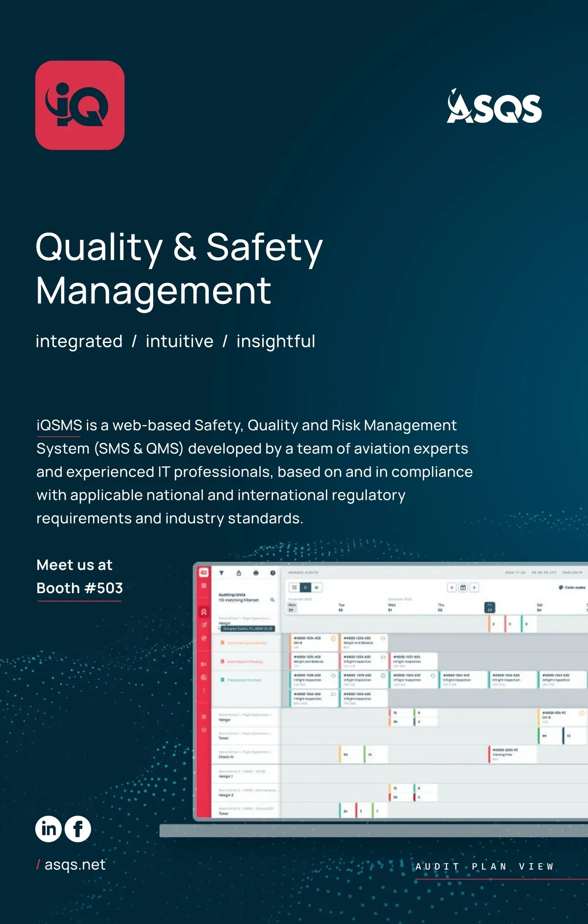
Task: Click the printer icon
Action: (x=256, y=573)
